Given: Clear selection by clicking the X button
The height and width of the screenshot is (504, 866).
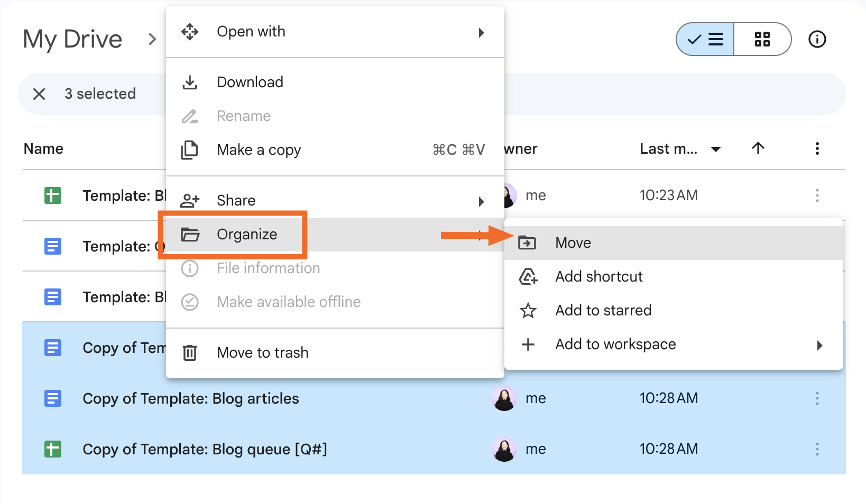Looking at the screenshot, I should click(39, 94).
